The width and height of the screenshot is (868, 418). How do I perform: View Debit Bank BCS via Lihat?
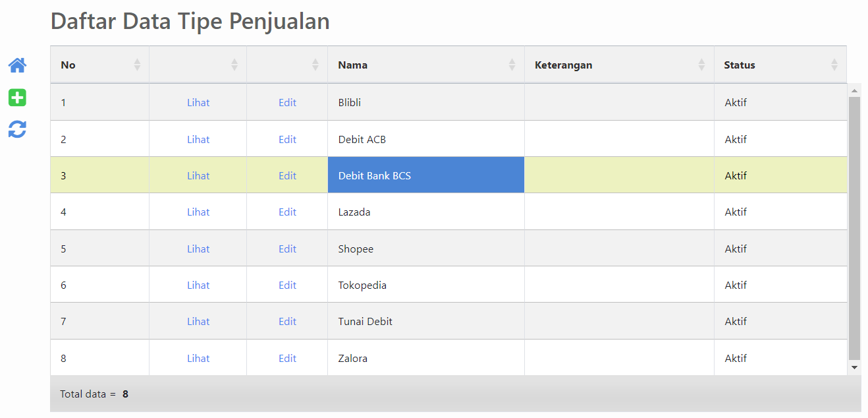pos(198,175)
